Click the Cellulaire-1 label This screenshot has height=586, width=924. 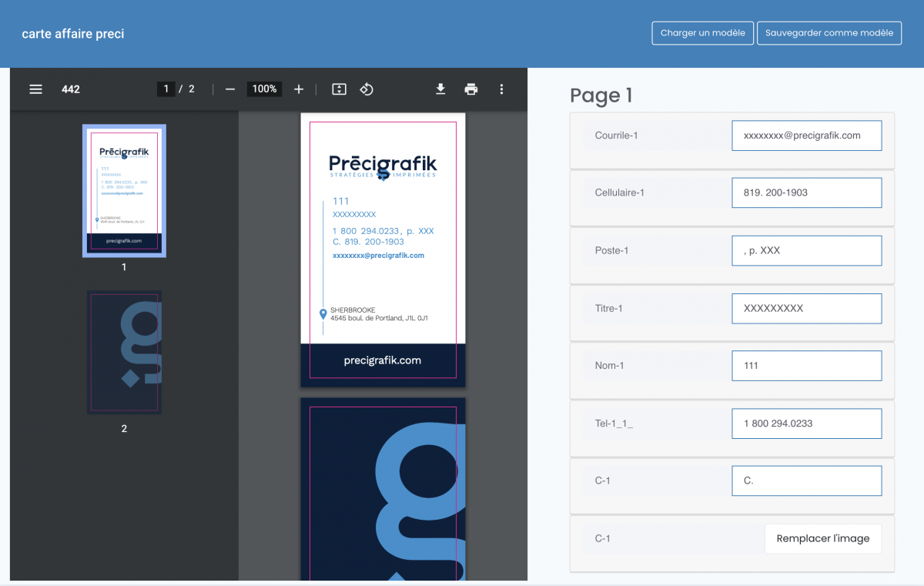tap(620, 193)
